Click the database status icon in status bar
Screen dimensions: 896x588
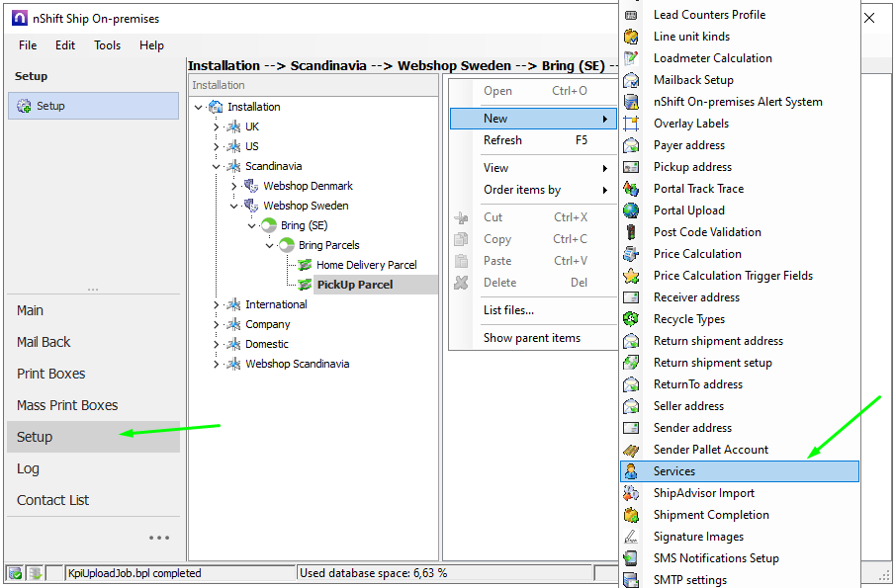click(x=14, y=572)
